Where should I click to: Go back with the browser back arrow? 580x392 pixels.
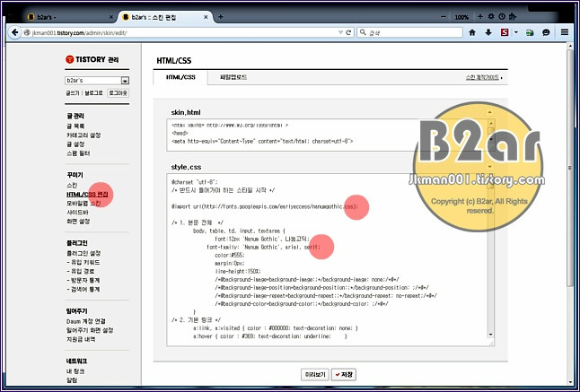tap(14, 32)
